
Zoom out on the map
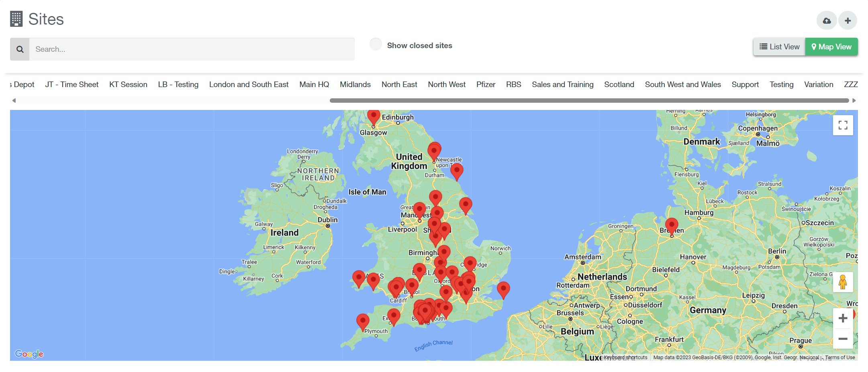pyautogui.click(x=843, y=339)
